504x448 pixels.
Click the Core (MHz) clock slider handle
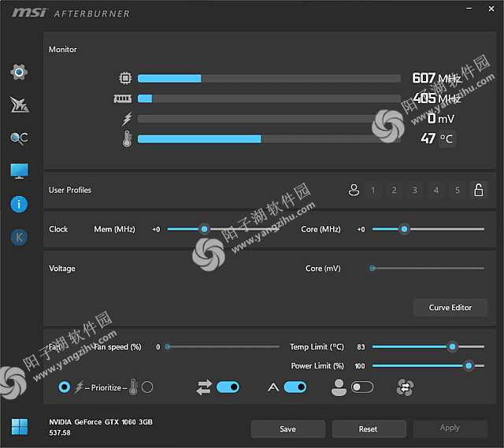[x=404, y=229]
